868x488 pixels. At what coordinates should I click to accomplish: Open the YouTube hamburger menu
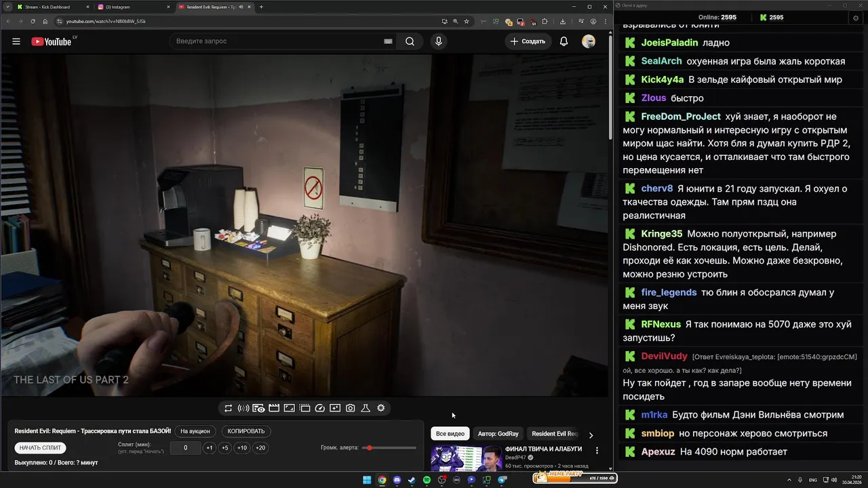click(16, 41)
